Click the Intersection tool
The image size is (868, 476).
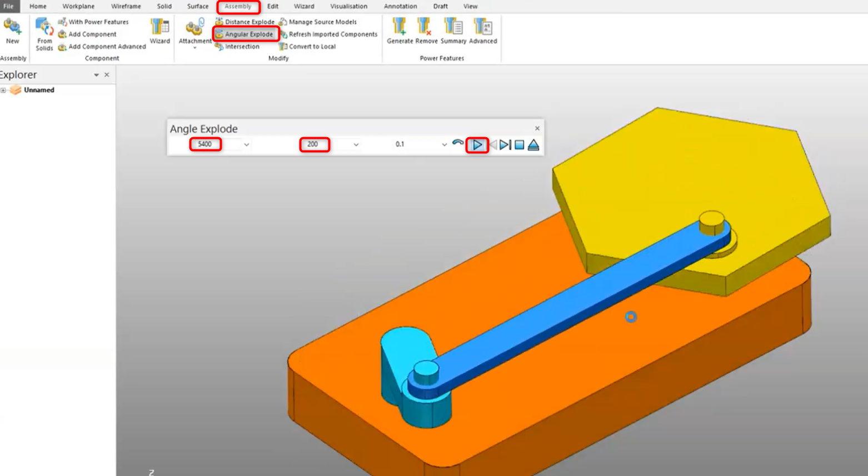(x=240, y=46)
